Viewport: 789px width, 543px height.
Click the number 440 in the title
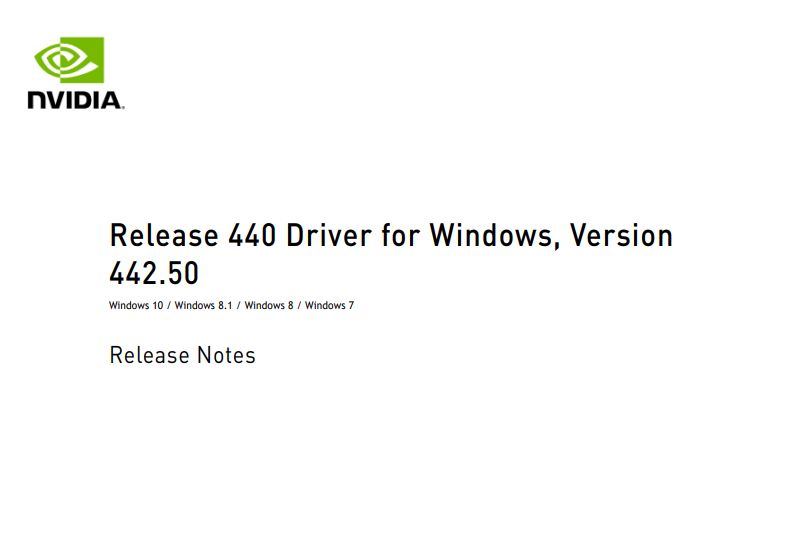coord(252,236)
